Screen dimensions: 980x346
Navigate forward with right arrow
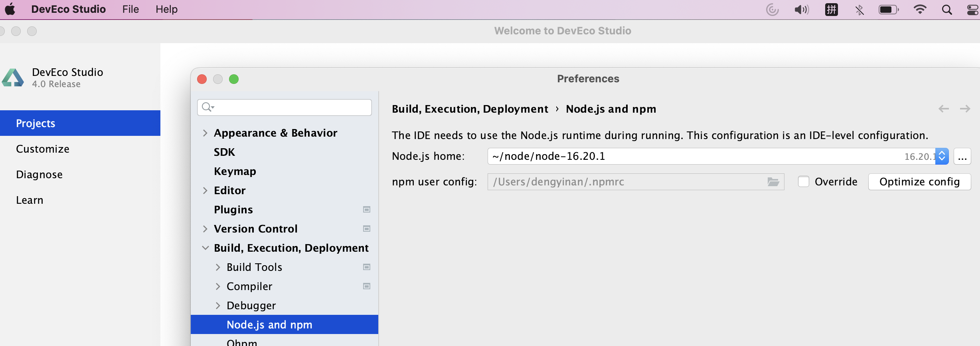coord(965,109)
